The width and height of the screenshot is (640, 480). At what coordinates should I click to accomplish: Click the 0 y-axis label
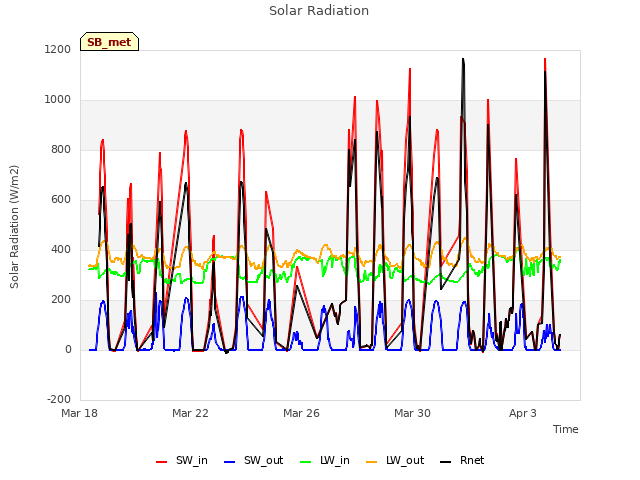68,350
